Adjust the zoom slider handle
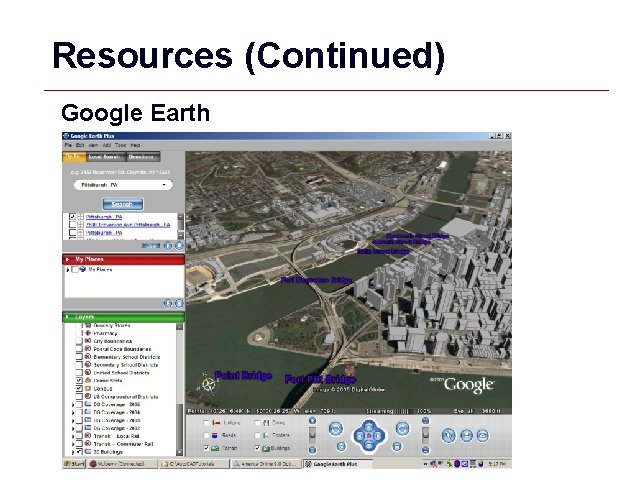This screenshot has width=640, height=480. click(x=312, y=434)
